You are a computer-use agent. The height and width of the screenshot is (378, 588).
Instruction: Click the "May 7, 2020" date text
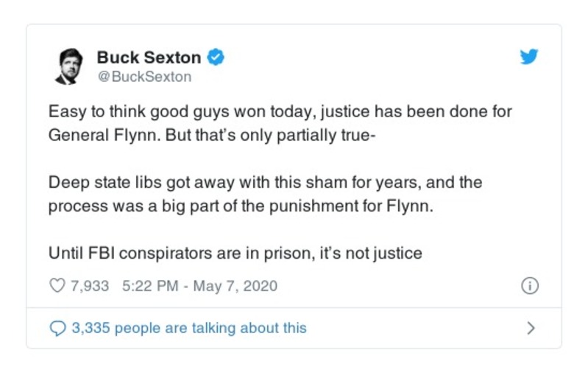click(x=235, y=286)
